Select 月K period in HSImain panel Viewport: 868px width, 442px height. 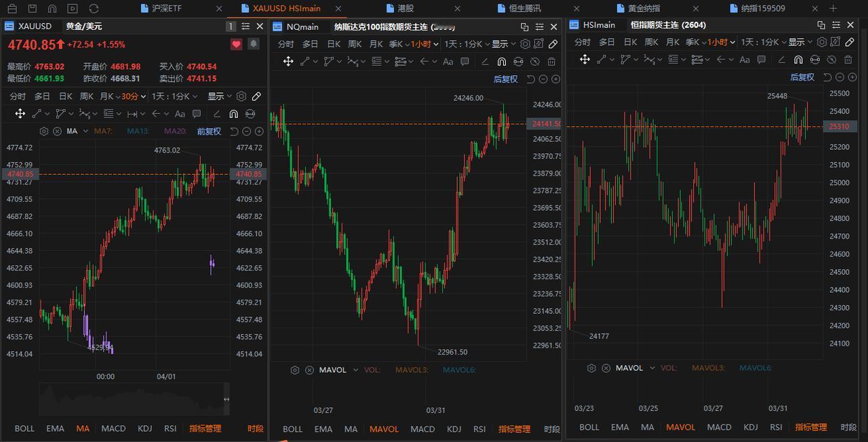pyautogui.click(x=672, y=42)
